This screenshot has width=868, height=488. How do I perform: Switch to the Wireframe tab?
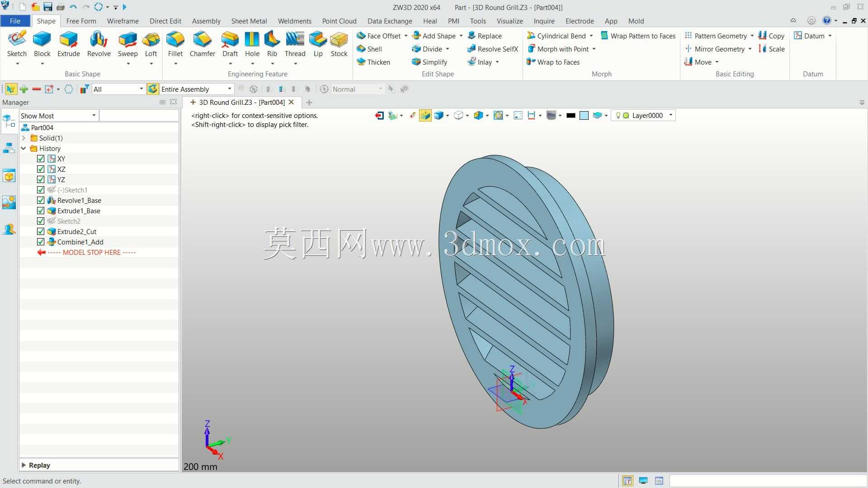tap(123, 21)
